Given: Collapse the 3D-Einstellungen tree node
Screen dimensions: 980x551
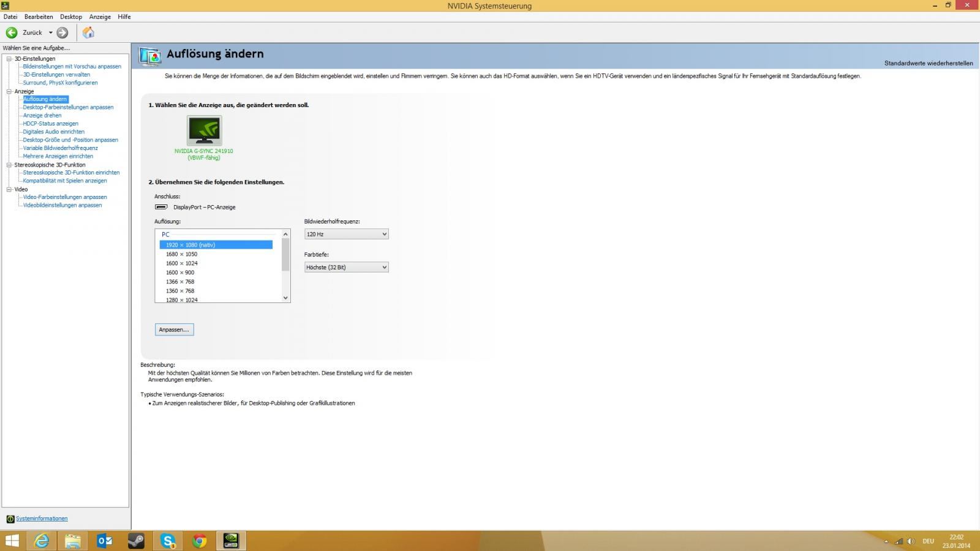Looking at the screenshot, I should [x=9, y=59].
